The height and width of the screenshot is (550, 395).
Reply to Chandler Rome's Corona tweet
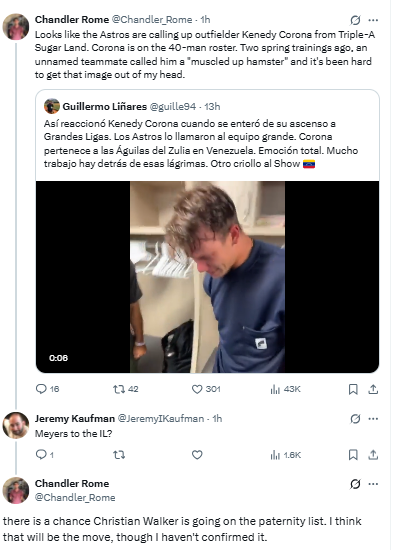[47, 389]
